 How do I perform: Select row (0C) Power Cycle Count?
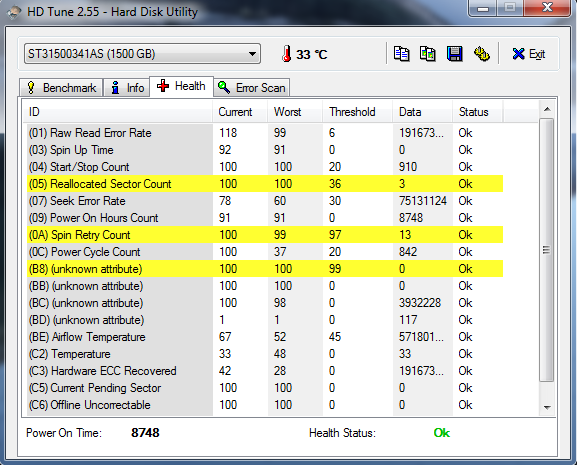pos(265,252)
